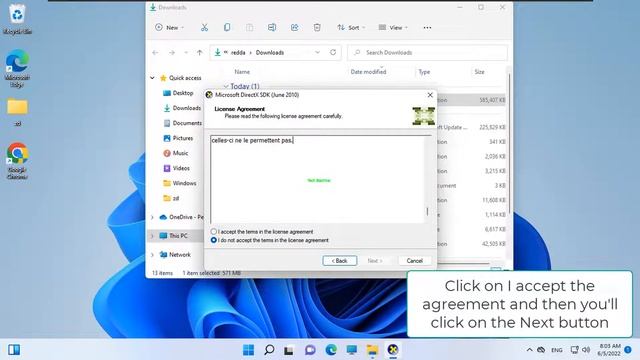Collapse the Today group header
Image resolution: width=640 pixels, height=360 pixels.
point(226,86)
